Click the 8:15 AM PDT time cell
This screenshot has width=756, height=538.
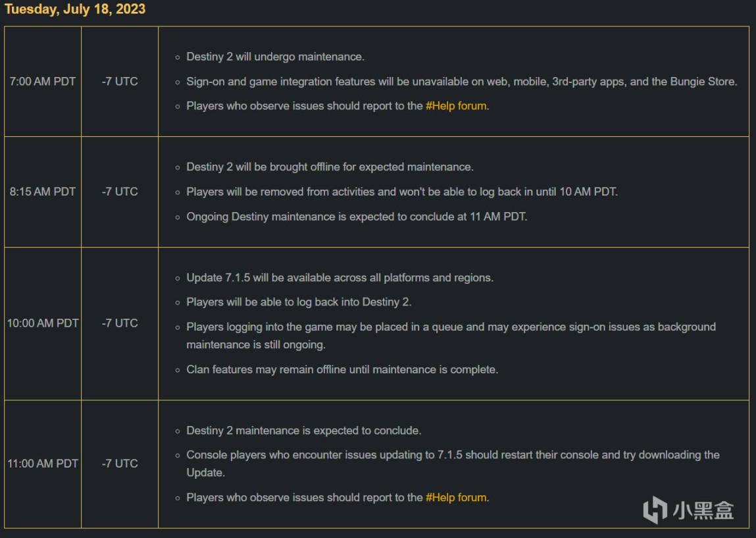coord(42,192)
